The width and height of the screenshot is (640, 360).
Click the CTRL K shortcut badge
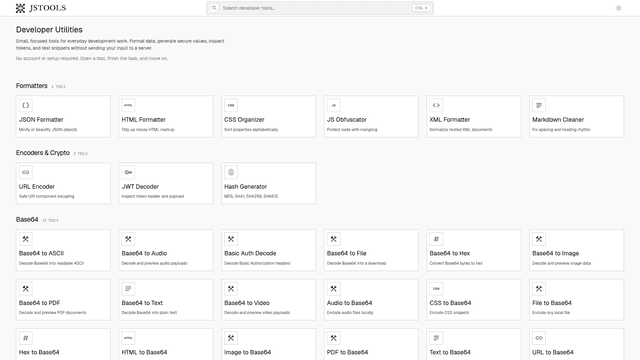point(421,8)
